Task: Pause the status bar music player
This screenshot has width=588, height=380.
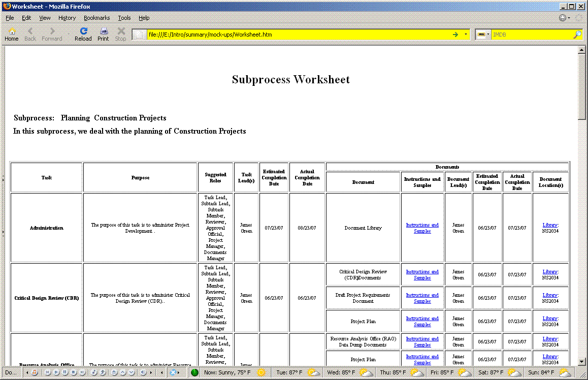Action: [65, 372]
